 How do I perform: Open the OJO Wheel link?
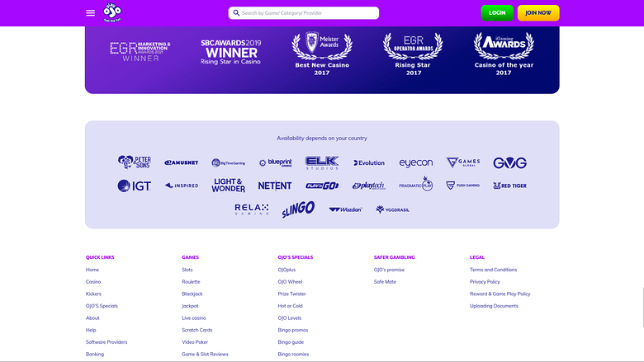click(291, 282)
